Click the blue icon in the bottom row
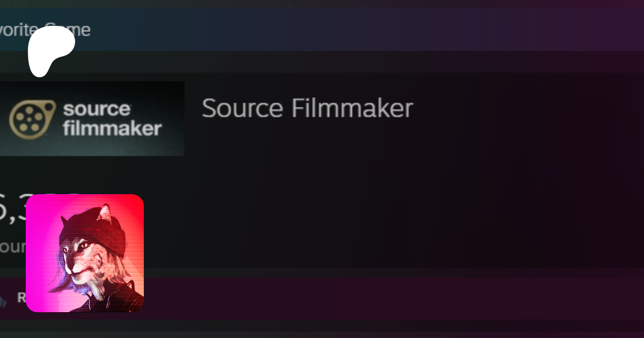This screenshot has width=644, height=338. 3,300
